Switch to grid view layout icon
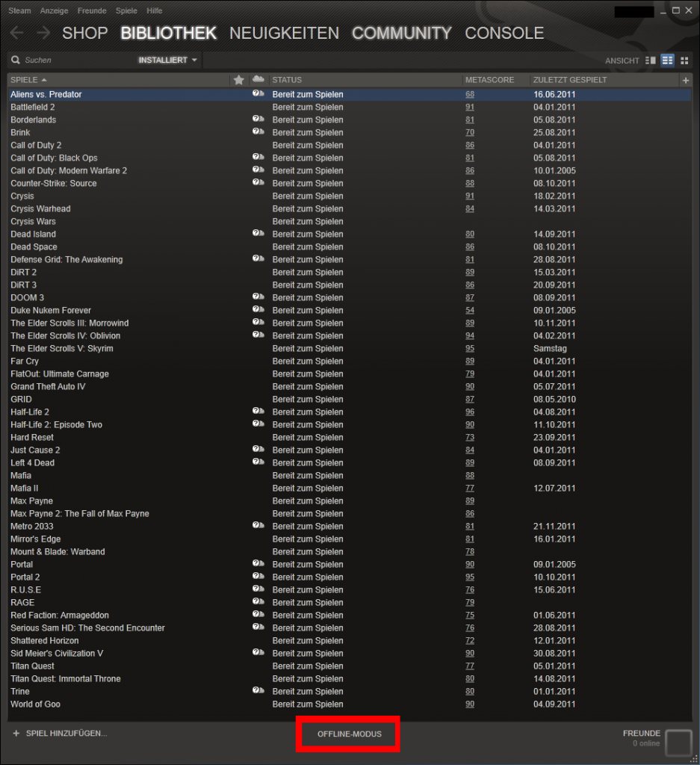The height and width of the screenshot is (765, 700). click(x=684, y=60)
